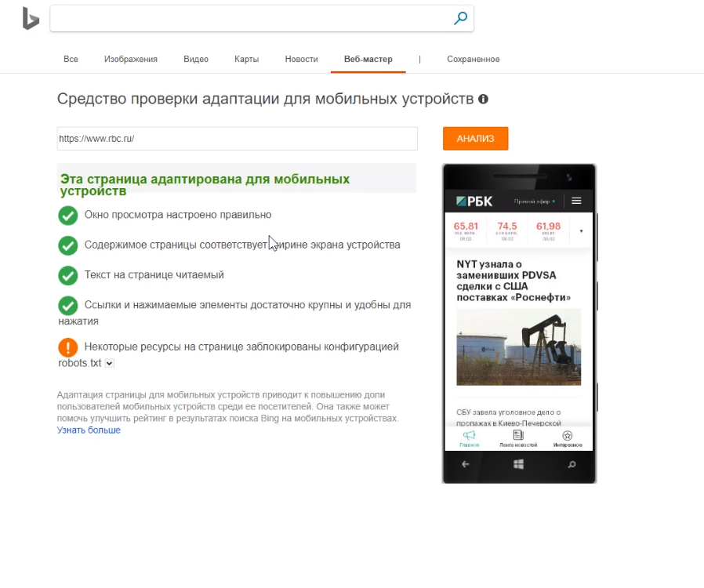
Task: Click the green check for viewport setting
Action: click(67, 215)
